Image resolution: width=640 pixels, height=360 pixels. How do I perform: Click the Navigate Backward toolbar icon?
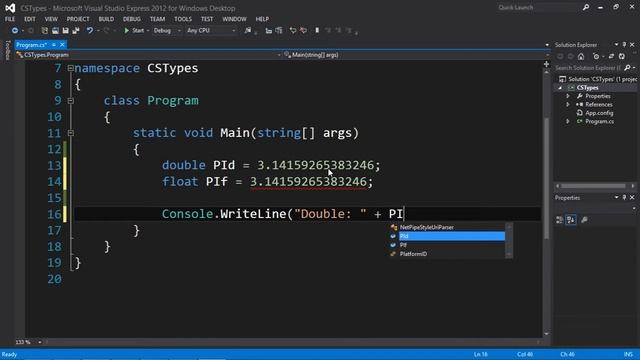click(x=15, y=31)
